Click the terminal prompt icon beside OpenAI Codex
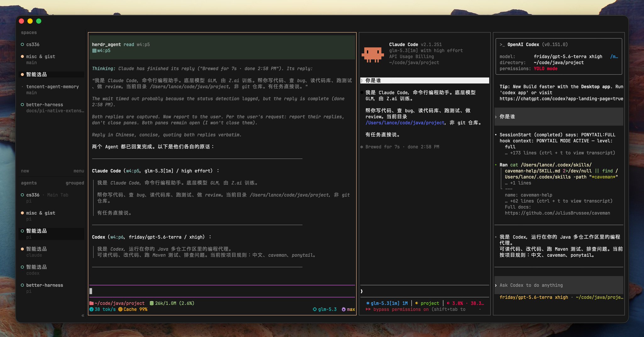The width and height of the screenshot is (644, 337). point(502,45)
